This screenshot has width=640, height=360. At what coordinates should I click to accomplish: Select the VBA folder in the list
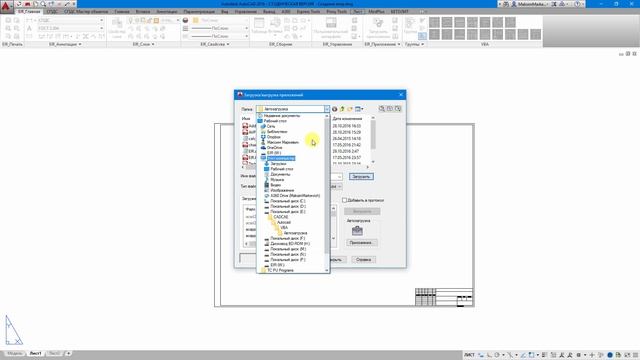coord(284,228)
